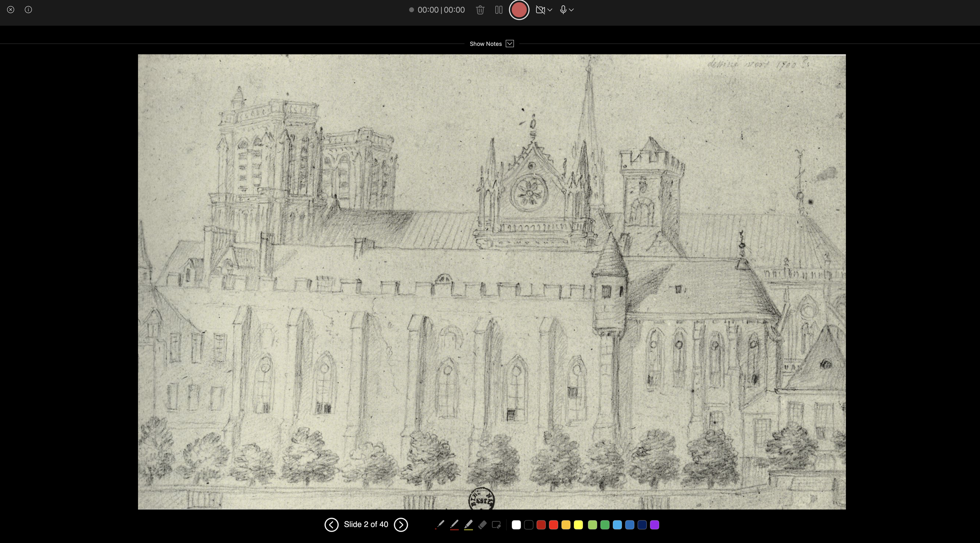This screenshot has width=980, height=543.
Task: Pick the yellow color swatch
Action: [578, 525]
